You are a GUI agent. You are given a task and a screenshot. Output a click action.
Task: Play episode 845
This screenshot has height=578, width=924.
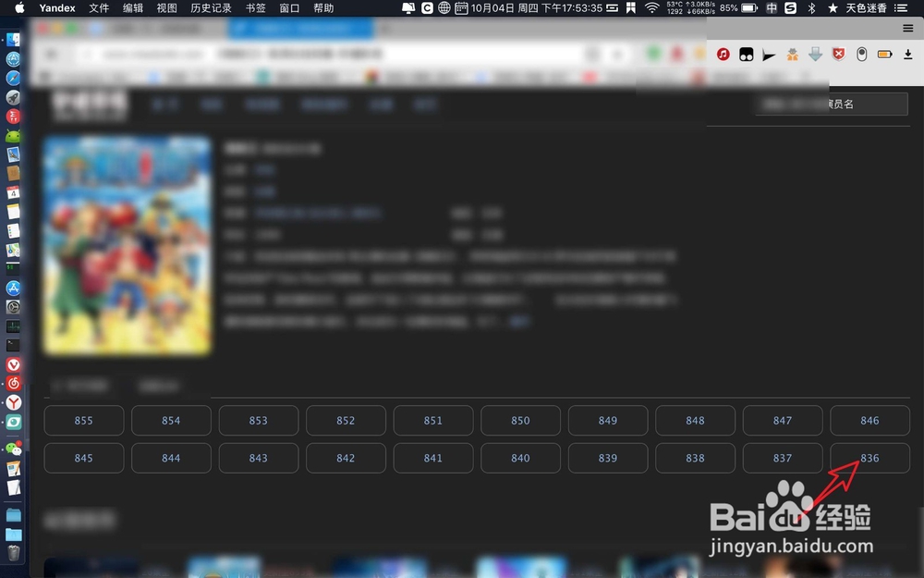(84, 458)
